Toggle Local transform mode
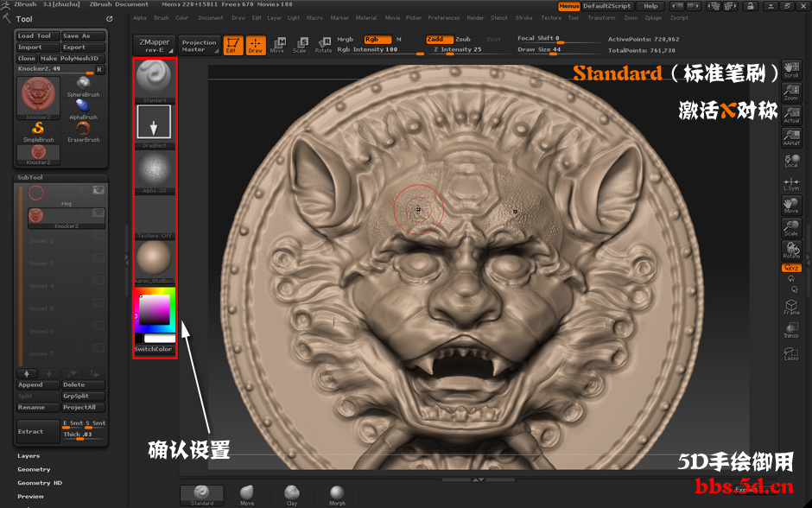Screen dimensions: 812x508 pos(791,161)
